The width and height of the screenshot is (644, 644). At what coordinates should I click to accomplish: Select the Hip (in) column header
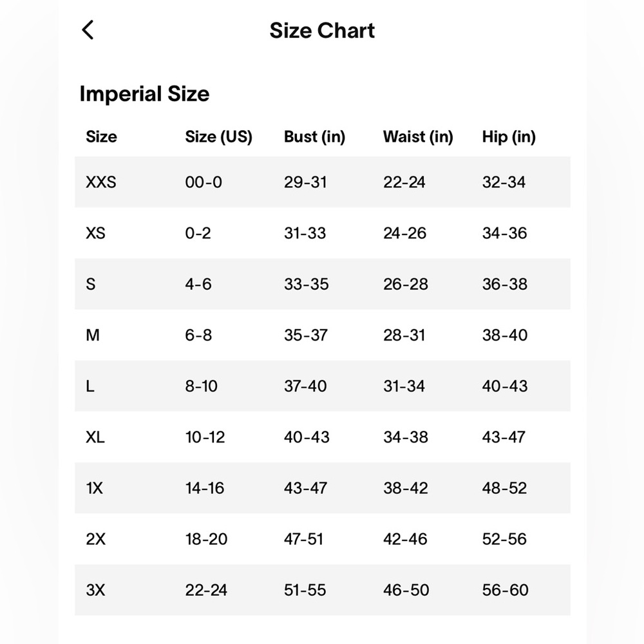509,137
